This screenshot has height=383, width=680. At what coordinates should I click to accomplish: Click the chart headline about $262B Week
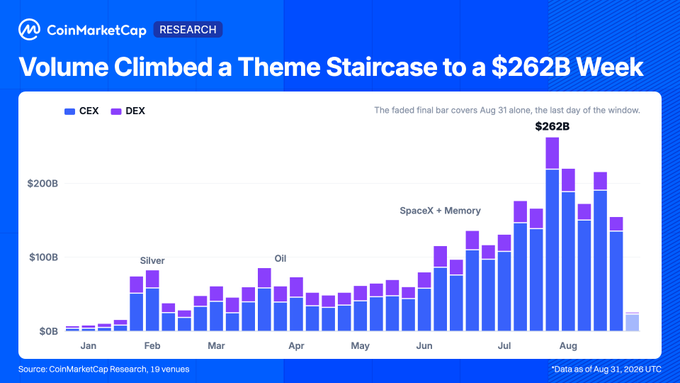point(331,67)
